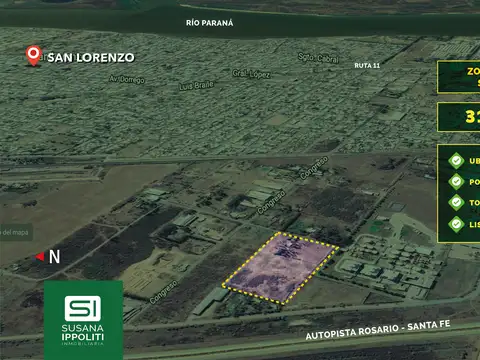Click the fourth green checkmark badge
Viewport: 480px width, 360px height.
pyautogui.click(x=456, y=224)
